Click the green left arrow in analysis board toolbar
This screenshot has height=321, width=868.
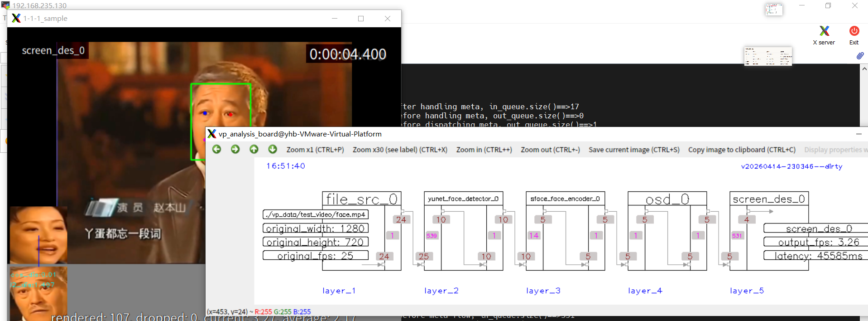pos(217,149)
